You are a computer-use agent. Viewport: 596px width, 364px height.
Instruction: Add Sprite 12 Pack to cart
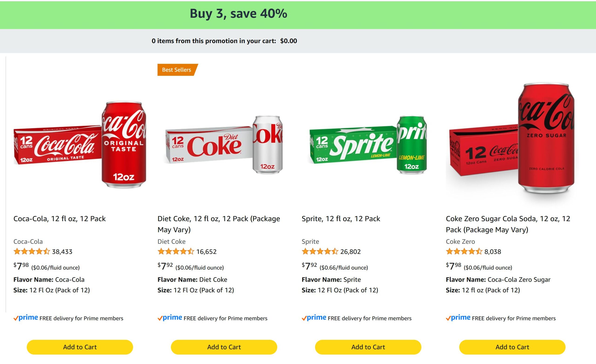pos(368,347)
